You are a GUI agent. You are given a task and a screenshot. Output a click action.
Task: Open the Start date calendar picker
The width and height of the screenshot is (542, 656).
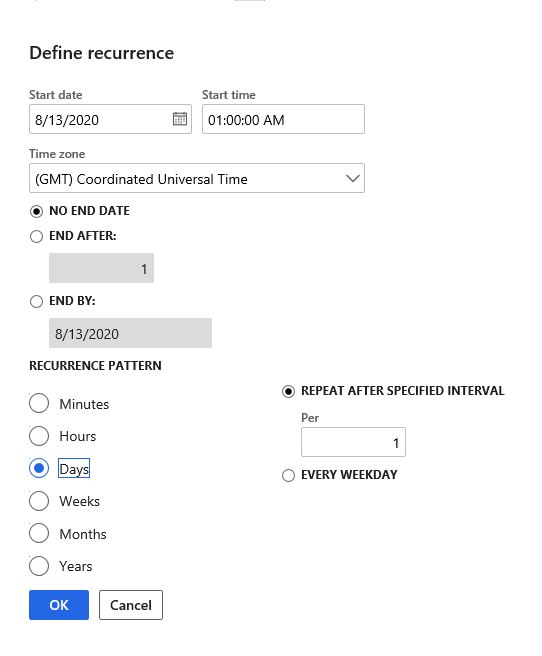180,119
